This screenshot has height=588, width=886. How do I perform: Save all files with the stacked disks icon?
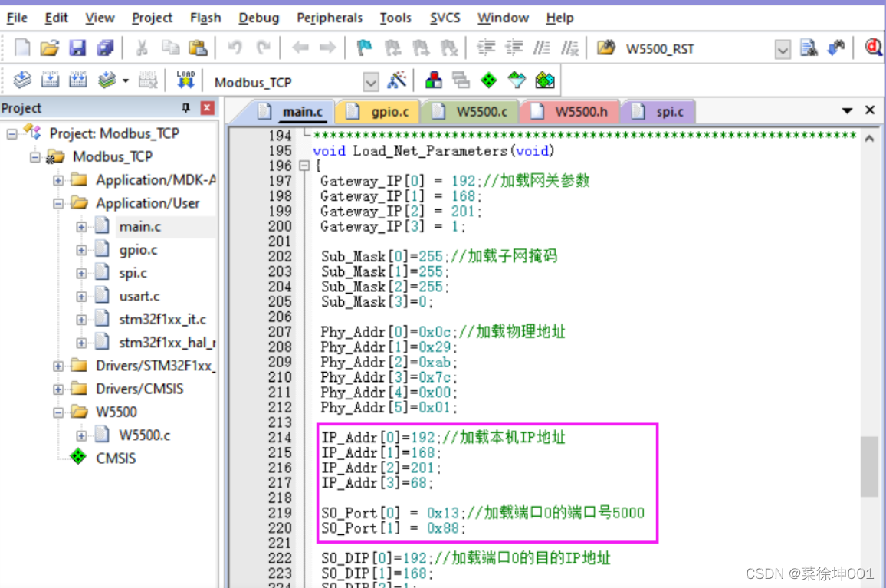[105, 48]
